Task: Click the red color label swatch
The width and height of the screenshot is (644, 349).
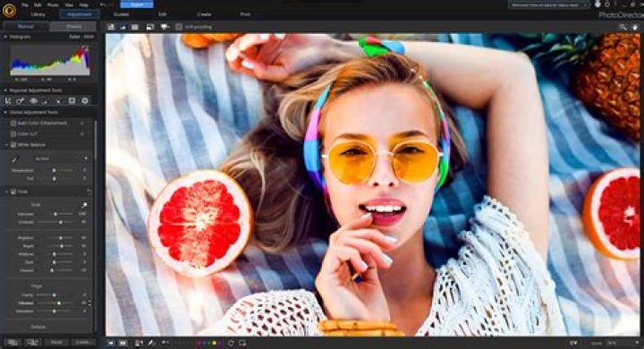Action: pyautogui.click(x=199, y=343)
